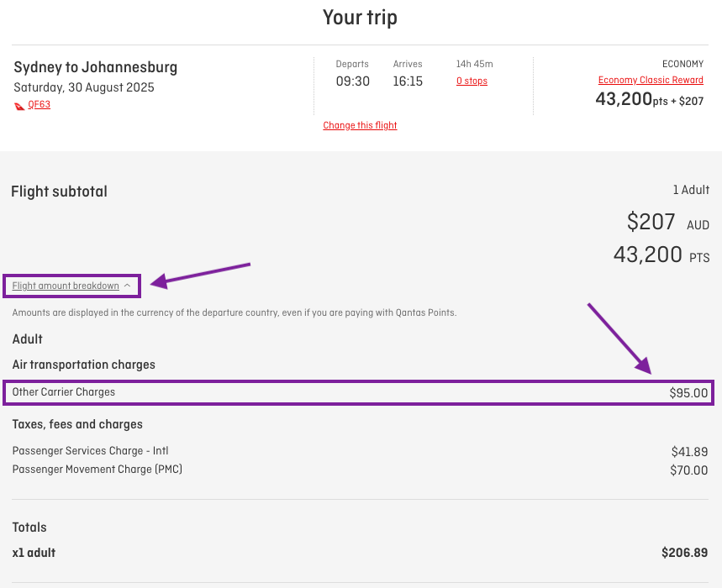Image resolution: width=722 pixels, height=588 pixels.
Task: Select the Departs column label
Action: click(352, 64)
